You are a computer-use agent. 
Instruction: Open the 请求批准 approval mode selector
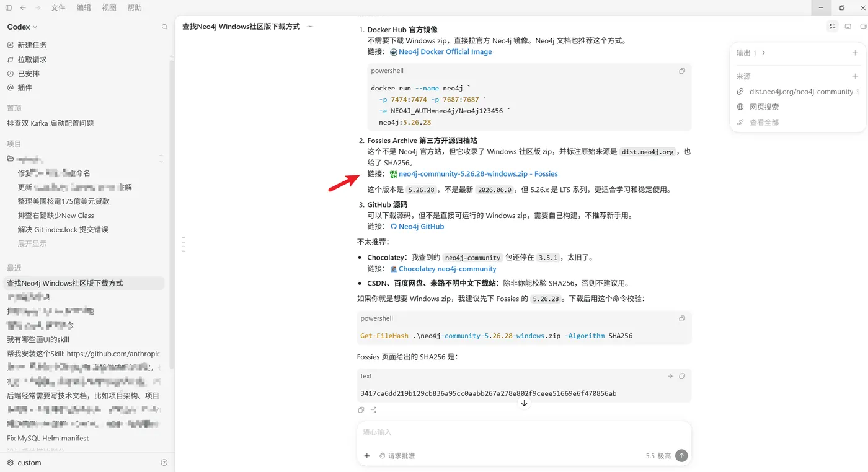[x=397, y=456]
